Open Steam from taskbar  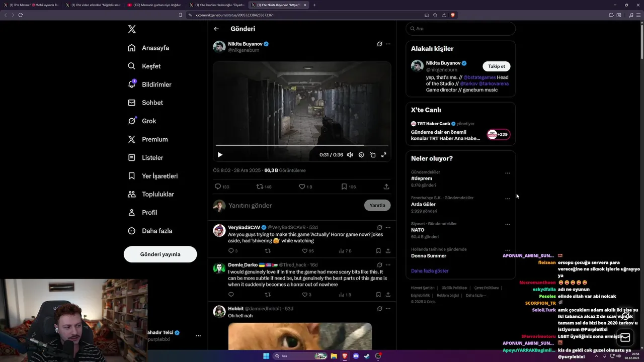coord(366,356)
